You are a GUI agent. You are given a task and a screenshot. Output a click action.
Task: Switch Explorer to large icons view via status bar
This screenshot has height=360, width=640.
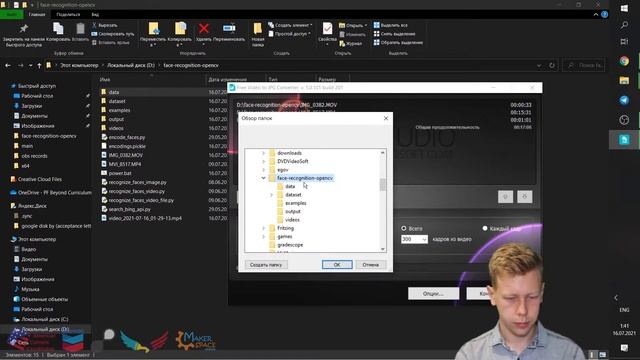tap(602, 355)
